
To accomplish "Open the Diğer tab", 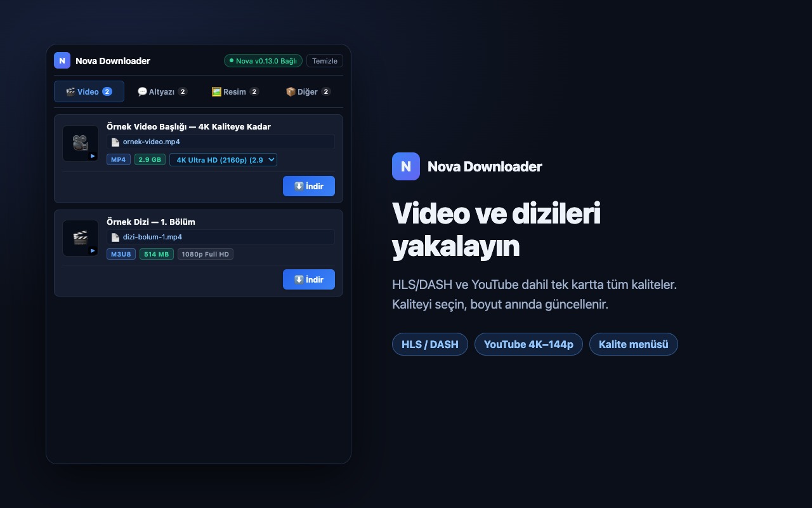I will coord(308,91).
